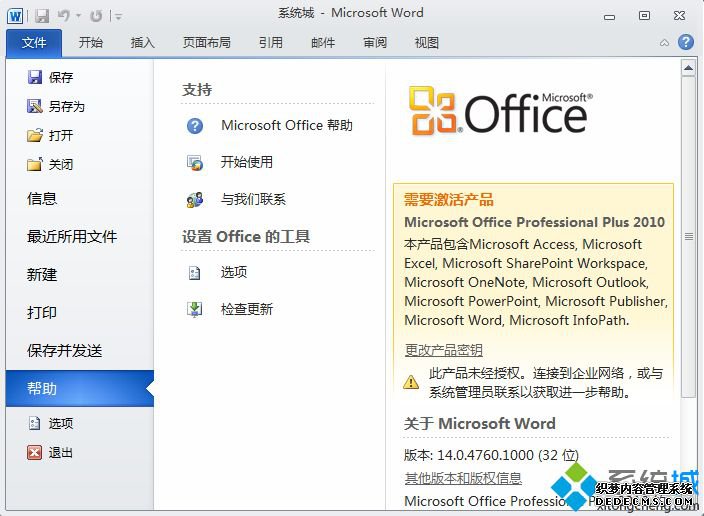Switch to the 邮件 ribbon tab
This screenshot has height=516, width=704.
click(x=323, y=43)
